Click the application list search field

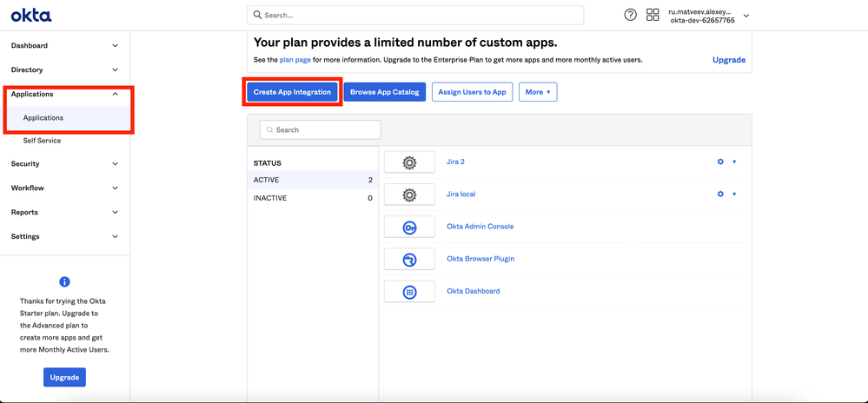pyautogui.click(x=321, y=130)
